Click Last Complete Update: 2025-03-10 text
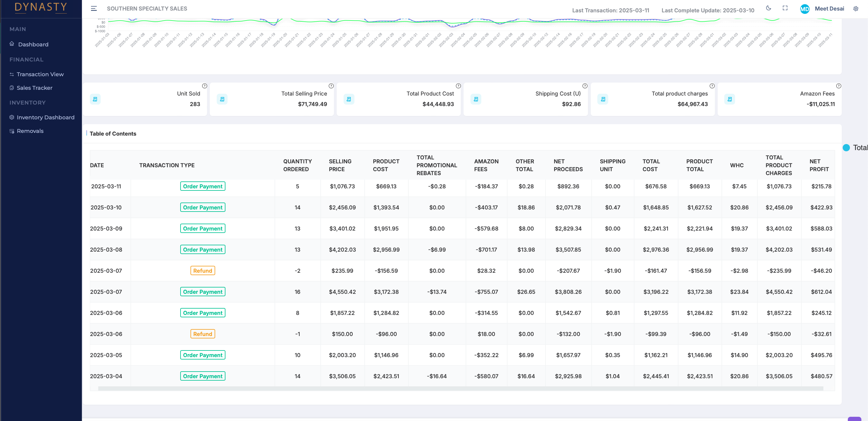 pyautogui.click(x=708, y=11)
